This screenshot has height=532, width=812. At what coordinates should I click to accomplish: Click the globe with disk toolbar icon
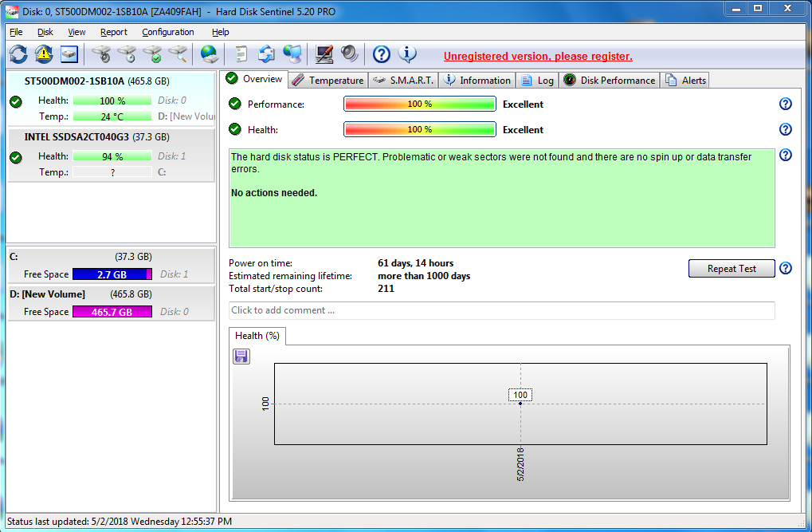click(210, 54)
